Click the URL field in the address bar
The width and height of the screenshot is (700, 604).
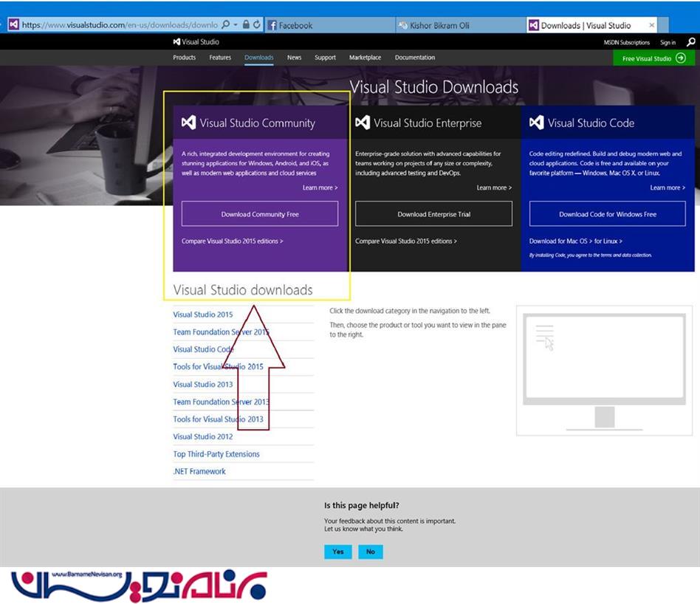(x=120, y=25)
